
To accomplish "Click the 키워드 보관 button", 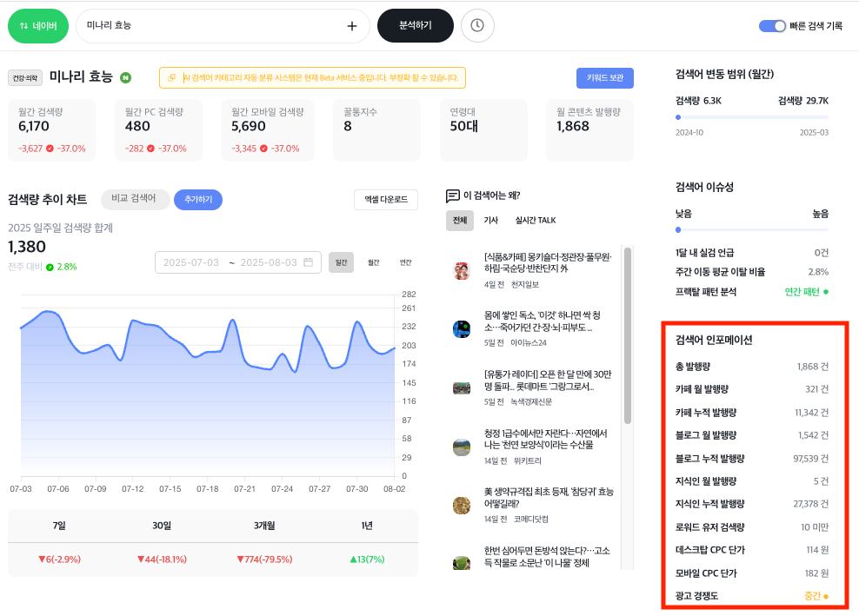I will (605, 77).
